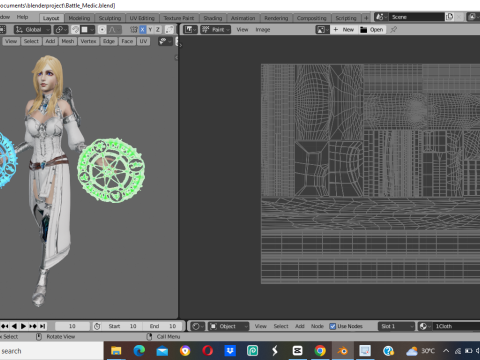Switch to the Compositing workspace tab

point(312,18)
